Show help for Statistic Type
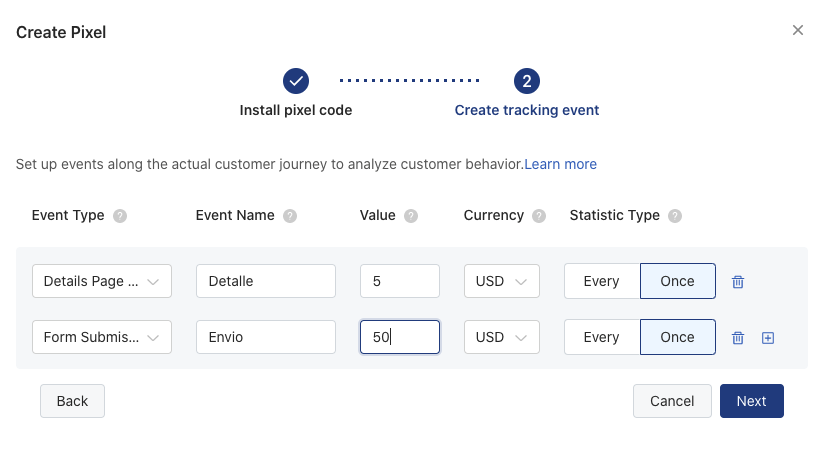Image resolution: width=828 pixels, height=452 pixels. [x=675, y=215]
